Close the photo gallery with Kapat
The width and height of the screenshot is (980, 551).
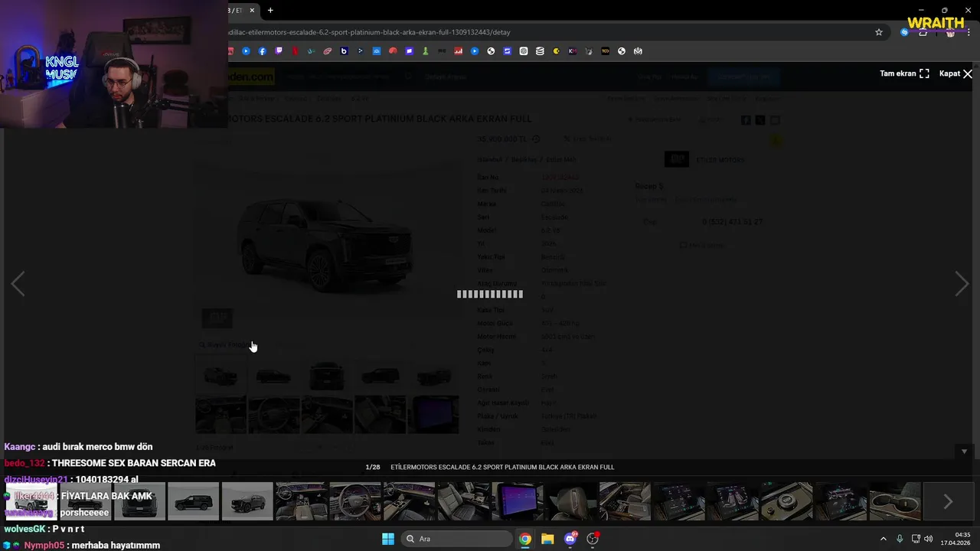pos(955,73)
